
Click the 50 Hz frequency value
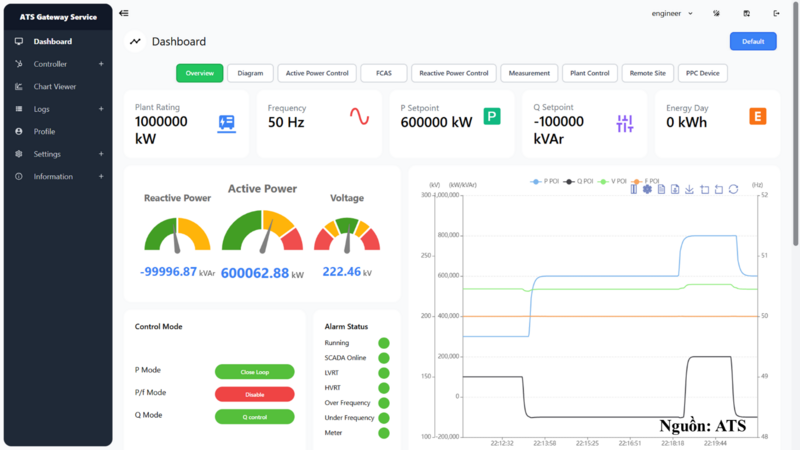pyautogui.click(x=286, y=122)
